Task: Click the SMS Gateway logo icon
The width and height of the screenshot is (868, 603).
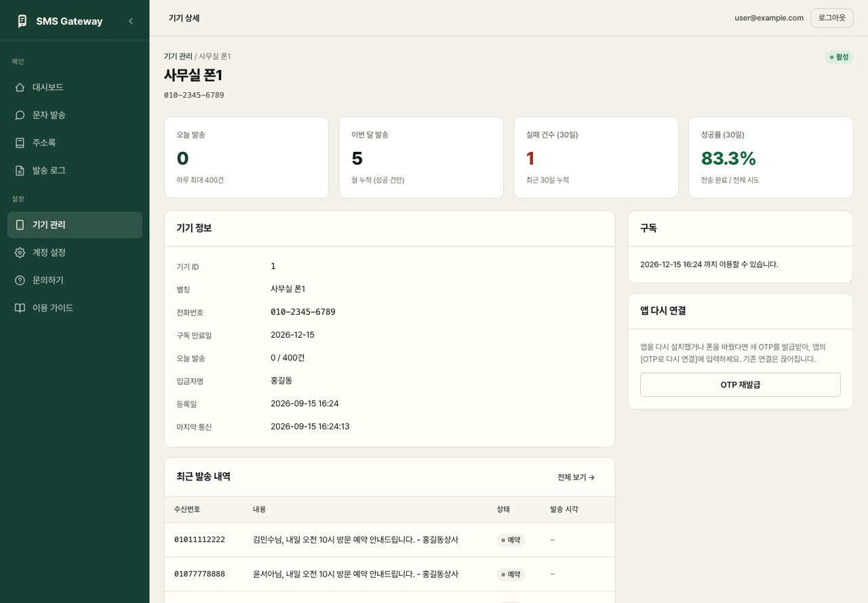Action: point(22,21)
